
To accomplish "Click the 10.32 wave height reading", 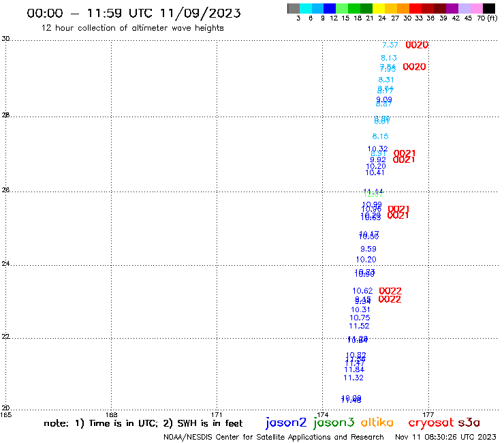I will click(x=378, y=149).
